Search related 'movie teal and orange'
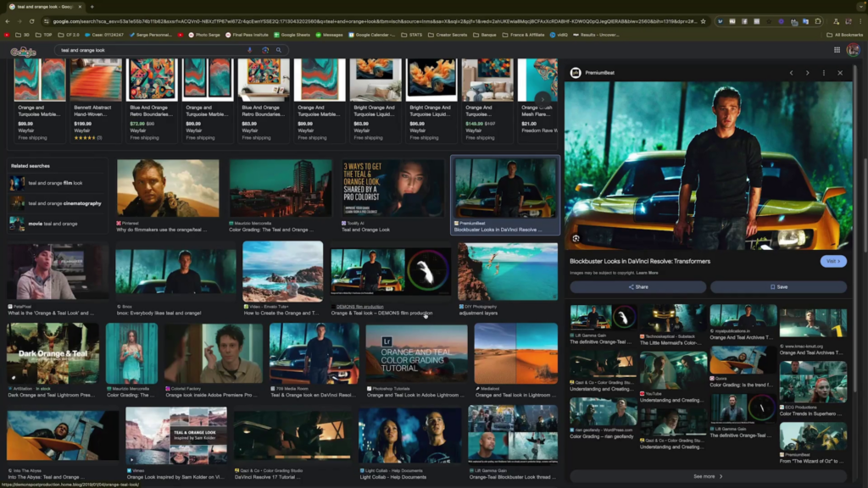 (55, 224)
